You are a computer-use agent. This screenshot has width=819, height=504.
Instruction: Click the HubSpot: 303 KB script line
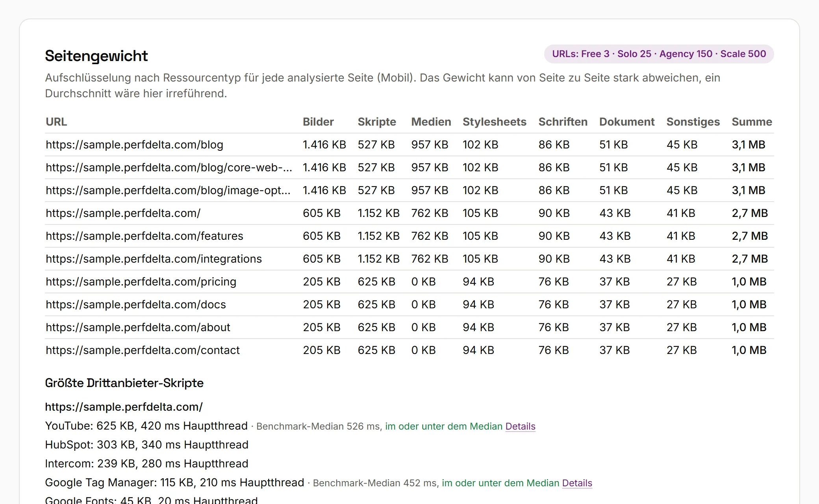click(x=146, y=445)
